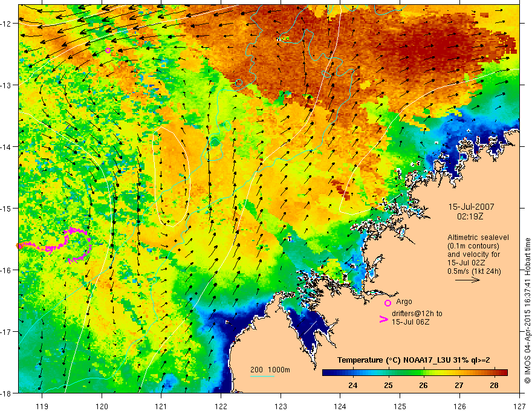This screenshot has width=532, height=411.
Task: Click the cyan 200 1000m depth contour line sample
Action: click(x=262, y=376)
